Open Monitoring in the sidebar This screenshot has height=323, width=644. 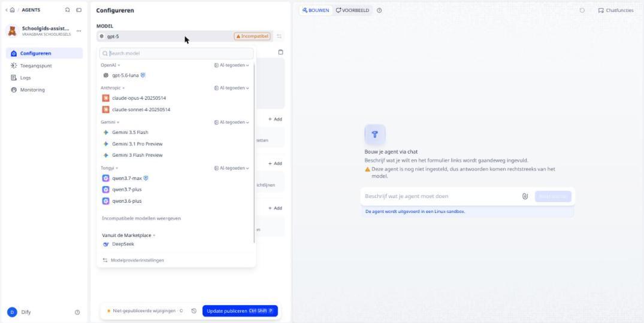point(44,90)
